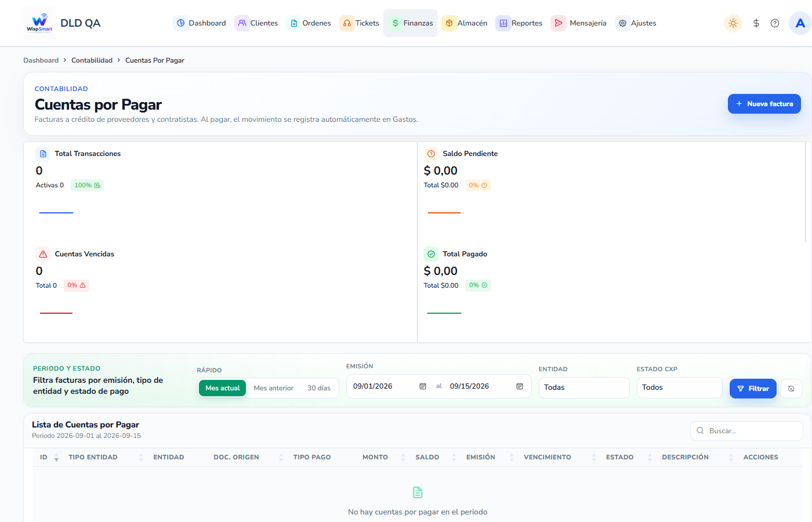Image resolution: width=812 pixels, height=522 pixels.
Task: Open the Finanzas menu
Action: coord(411,23)
